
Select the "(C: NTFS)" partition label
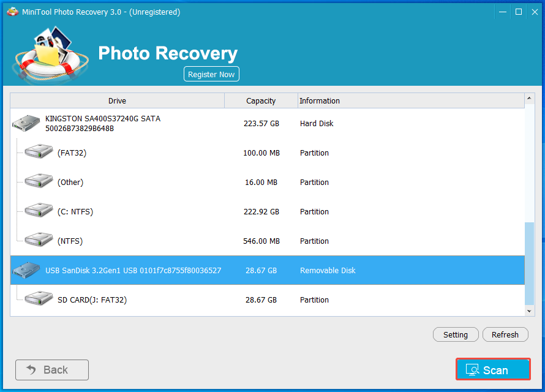[x=75, y=212]
